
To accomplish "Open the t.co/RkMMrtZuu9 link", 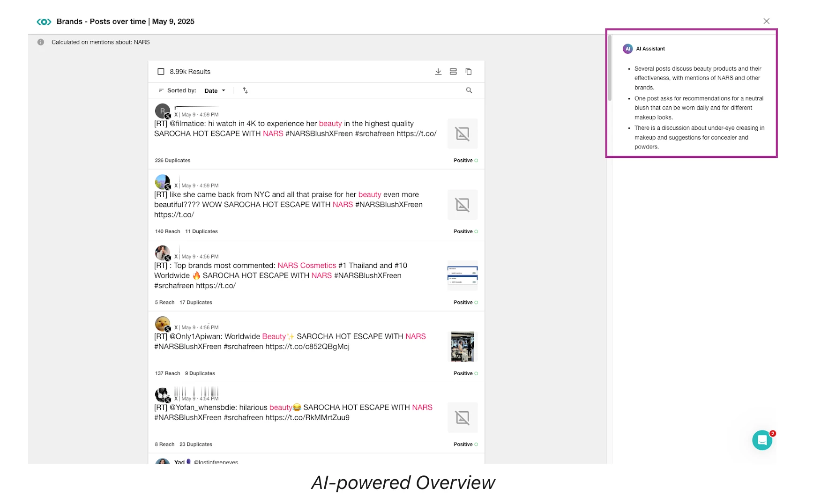I will click(307, 417).
